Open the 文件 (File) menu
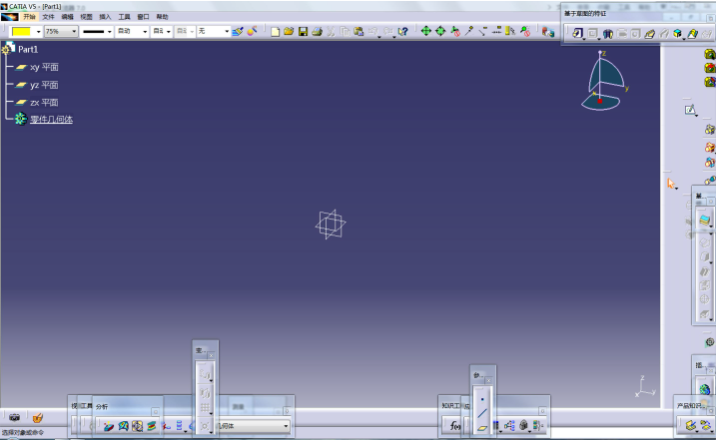 [x=48, y=17]
